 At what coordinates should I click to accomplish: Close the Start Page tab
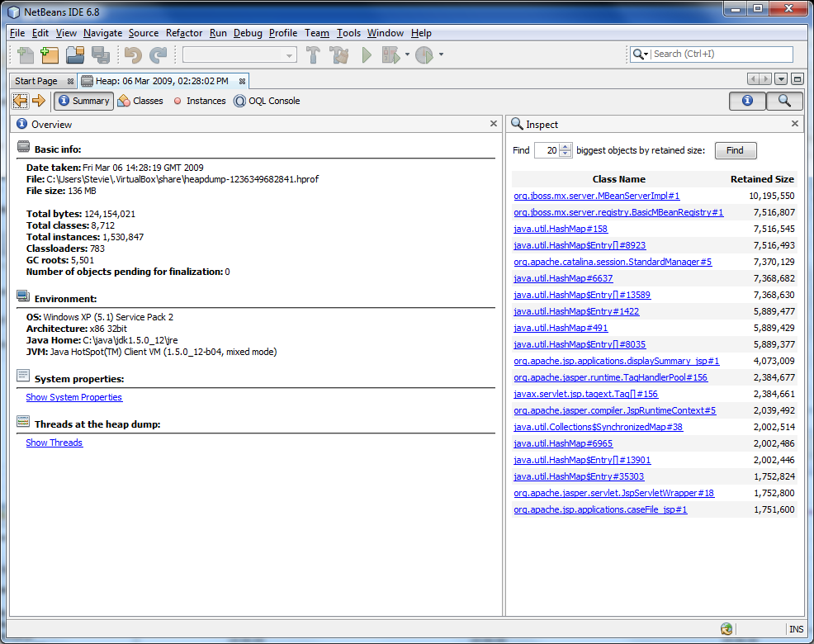(71, 82)
